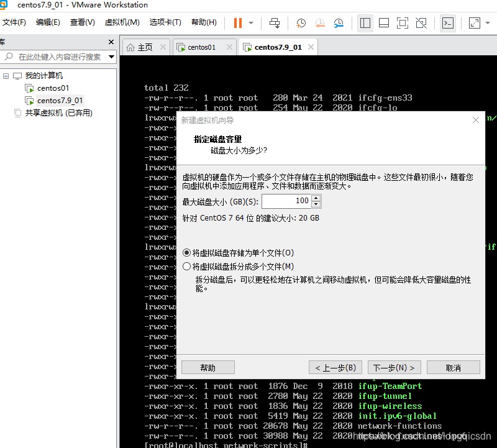Open the 选项卡(T) menu
The width and height of the screenshot is (497, 448).
pos(165,22)
